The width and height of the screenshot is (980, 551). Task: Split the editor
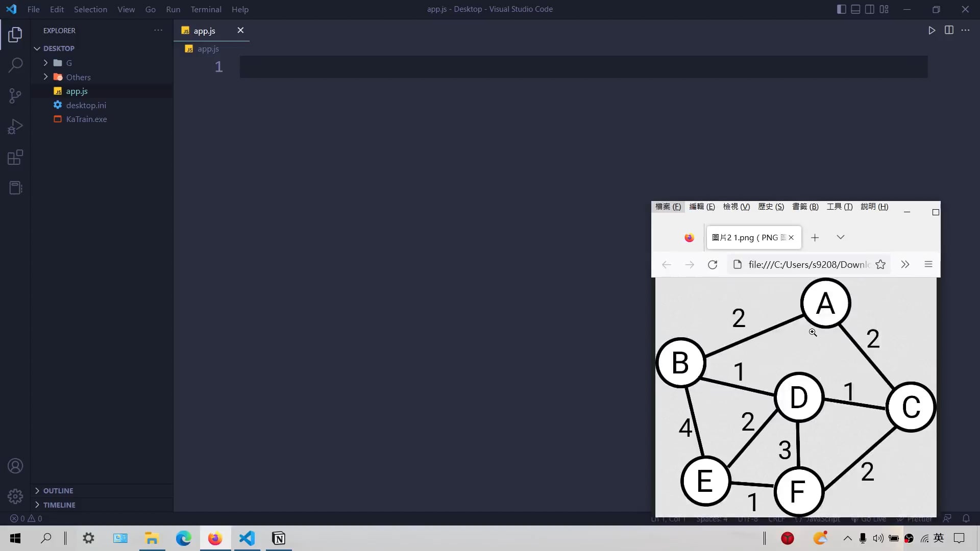tap(949, 30)
